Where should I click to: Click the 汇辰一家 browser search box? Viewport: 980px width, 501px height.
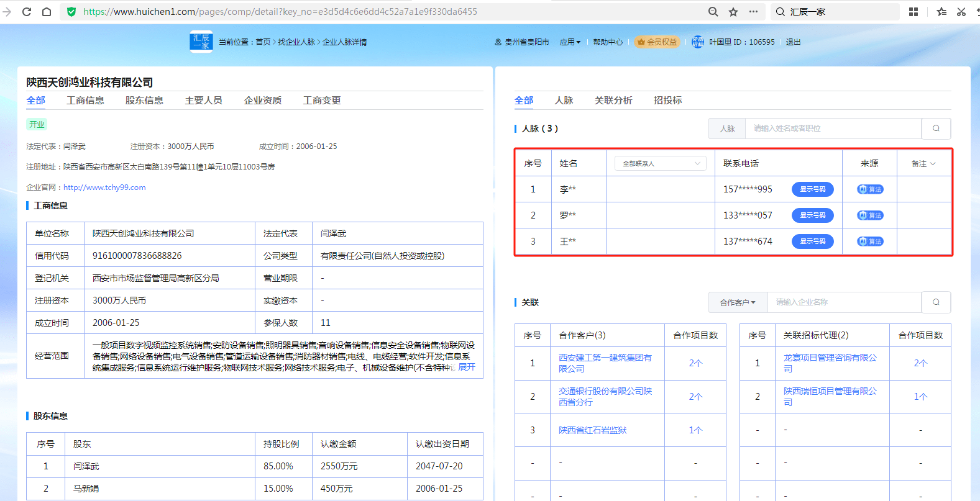(836, 12)
